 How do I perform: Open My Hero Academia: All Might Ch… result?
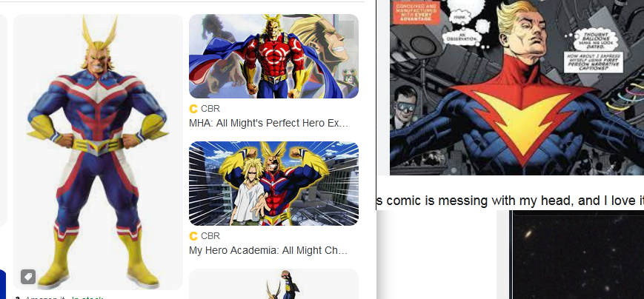tap(268, 250)
